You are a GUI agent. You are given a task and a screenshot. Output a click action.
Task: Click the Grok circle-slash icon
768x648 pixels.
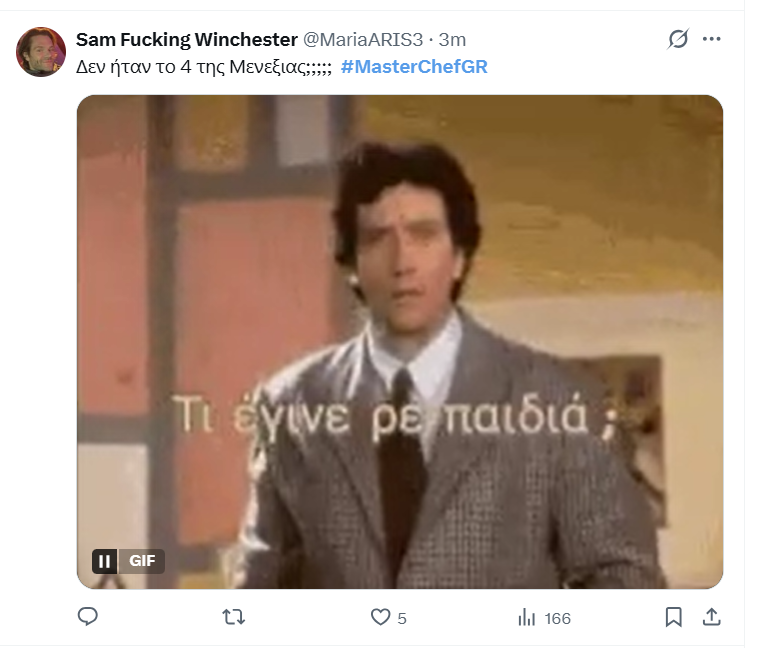678,39
